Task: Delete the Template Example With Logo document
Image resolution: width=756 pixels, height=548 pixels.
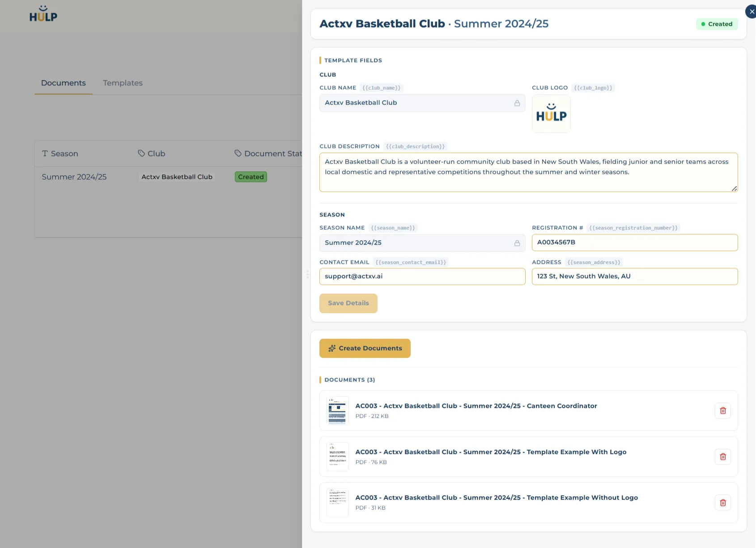Action: (722, 457)
